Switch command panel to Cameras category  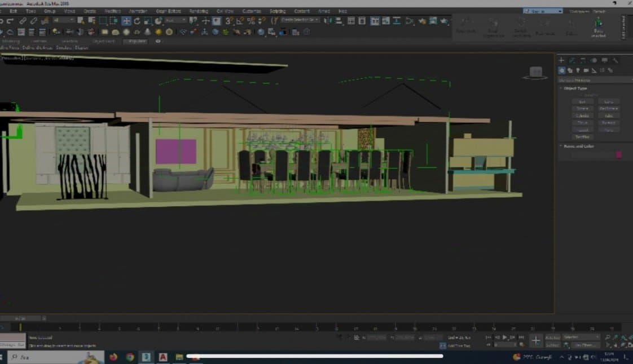coord(586,70)
